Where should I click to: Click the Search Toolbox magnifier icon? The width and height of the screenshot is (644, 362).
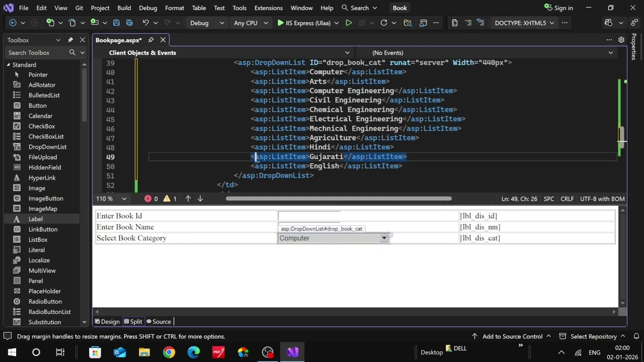(x=72, y=52)
